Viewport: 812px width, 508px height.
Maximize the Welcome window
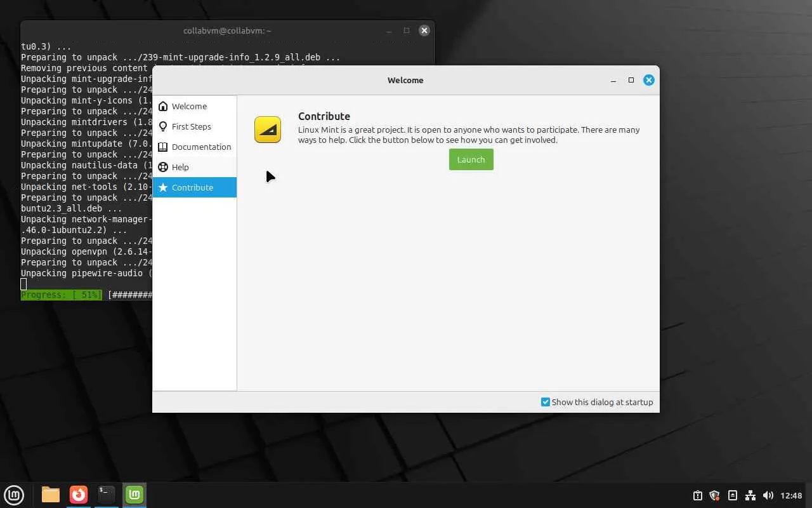[631, 80]
